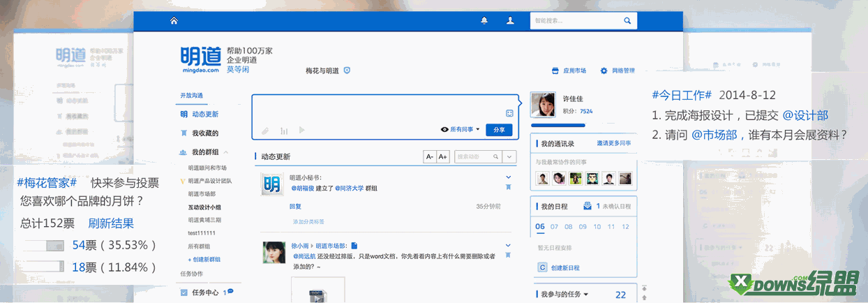The height and width of the screenshot is (303, 868).
Task: Click the 分享 share button
Action: [x=499, y=130]
